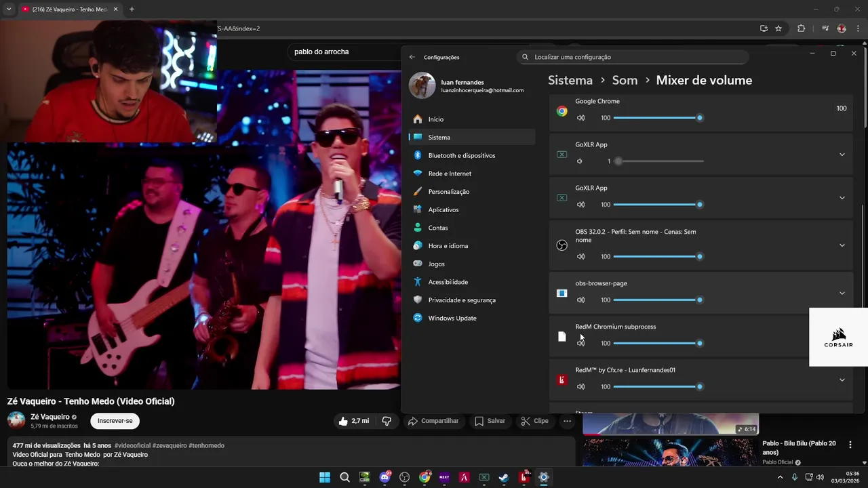
Task: Open OBS Studio from taskbar
Action: [x=405, y=477]
